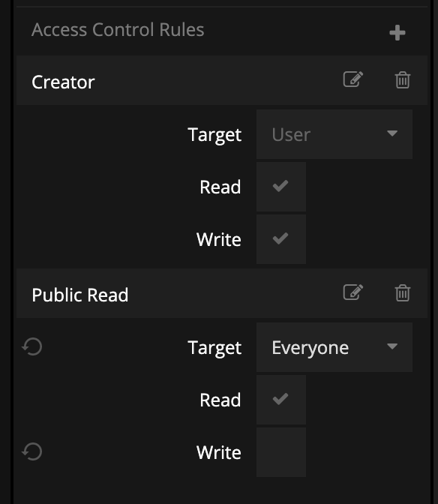Toggle Read checkbox under Creator

coord(280,187)
